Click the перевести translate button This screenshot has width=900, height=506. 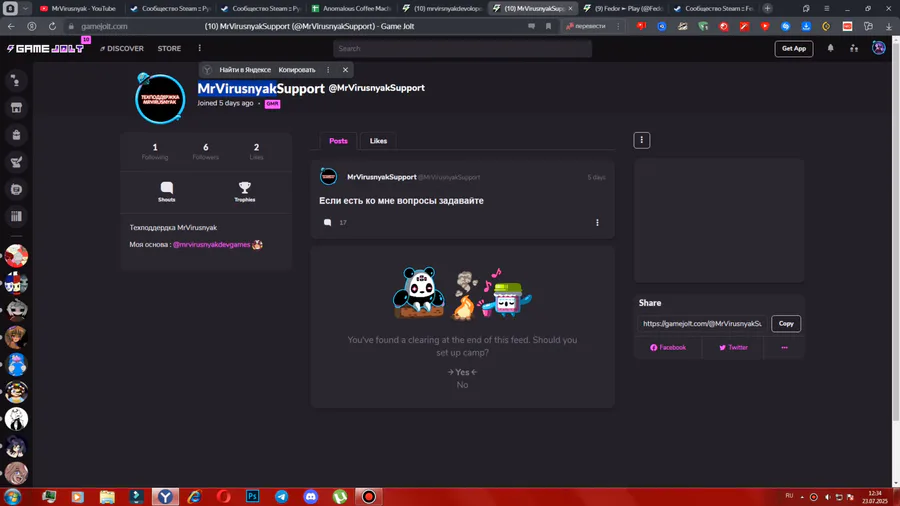[586, 26]
